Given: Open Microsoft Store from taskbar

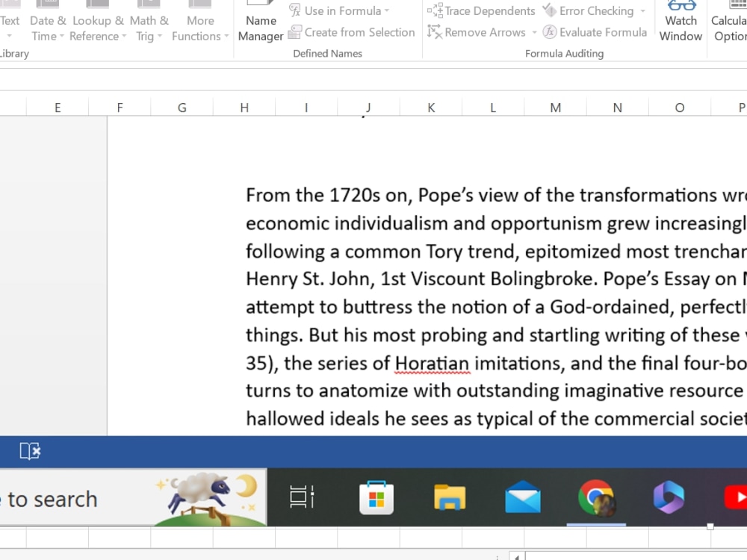Looking at the screenshot, I should [x=376, y=497].
